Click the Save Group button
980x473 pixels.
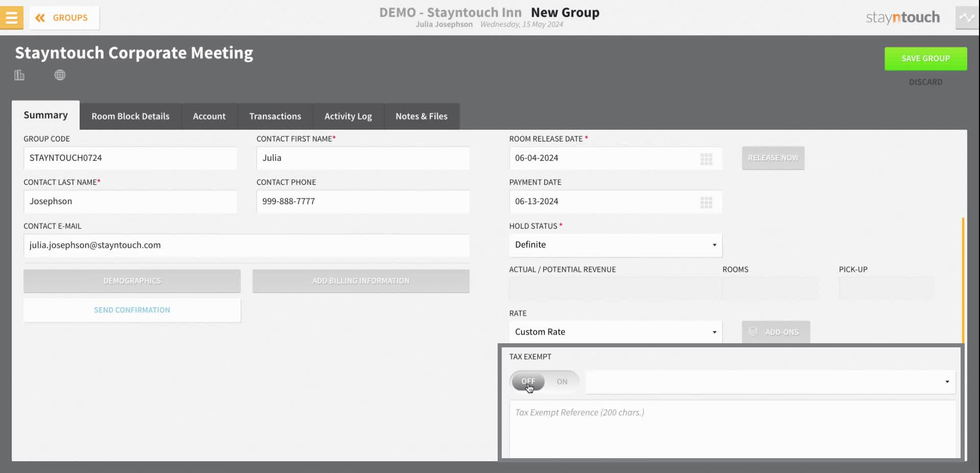[x=925, y=59]
